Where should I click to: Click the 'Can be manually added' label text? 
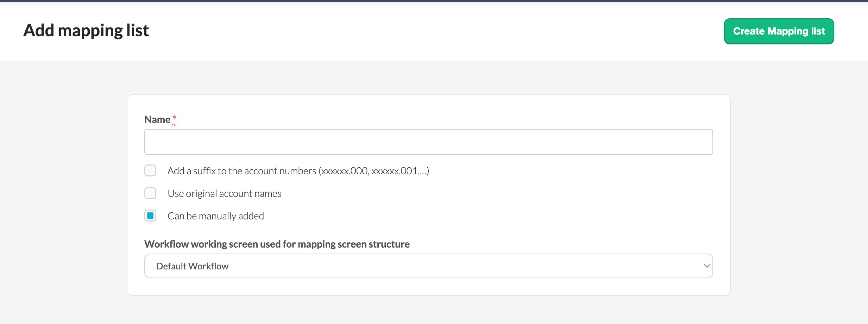pos(215,216)
